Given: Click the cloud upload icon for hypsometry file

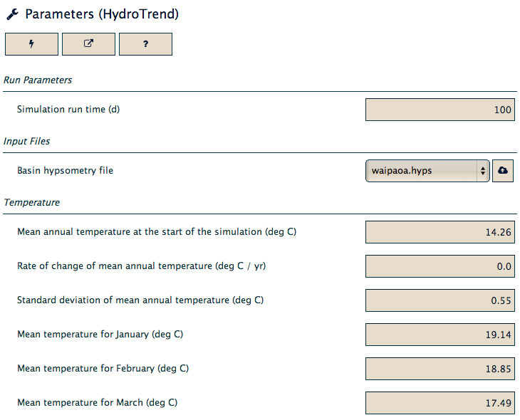Looking at the screenshot, I should [503, 171].
